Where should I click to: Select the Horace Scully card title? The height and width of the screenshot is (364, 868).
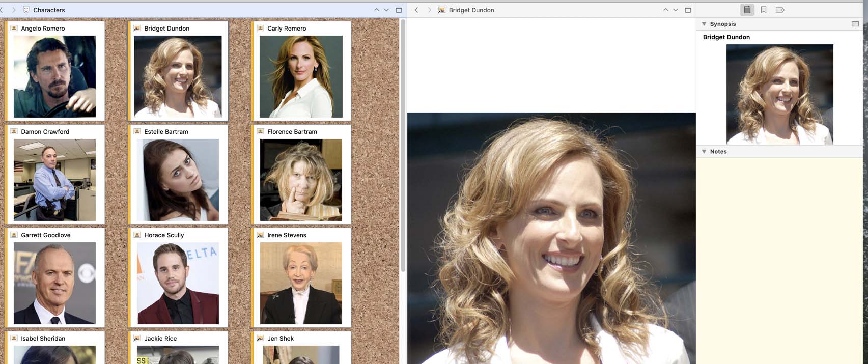coord(164,235)
